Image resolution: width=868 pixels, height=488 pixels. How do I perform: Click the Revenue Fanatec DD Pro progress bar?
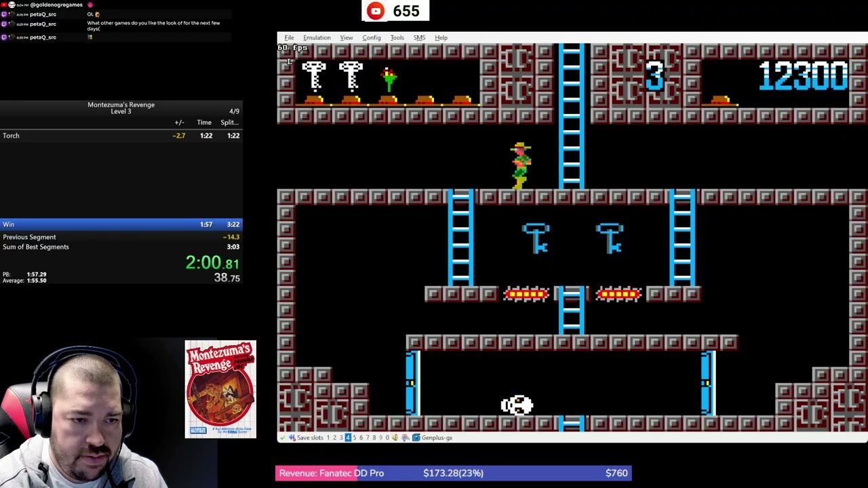(453, 473)
